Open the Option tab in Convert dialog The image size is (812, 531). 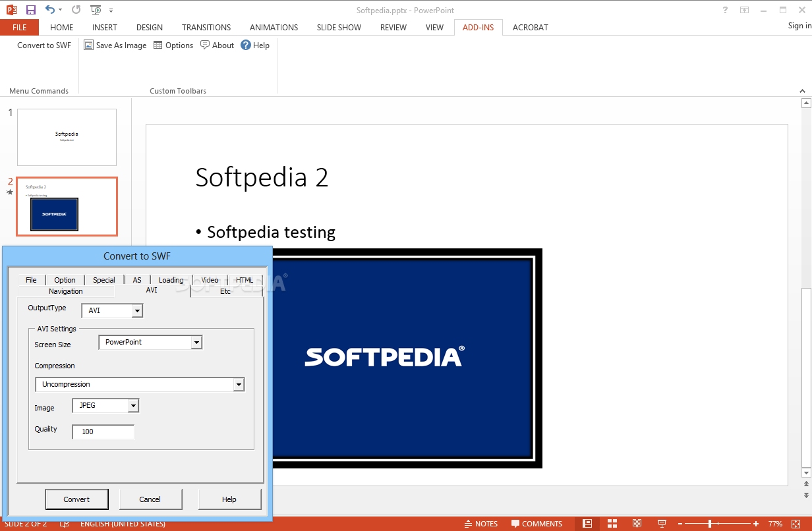click(x=65, y=280)
